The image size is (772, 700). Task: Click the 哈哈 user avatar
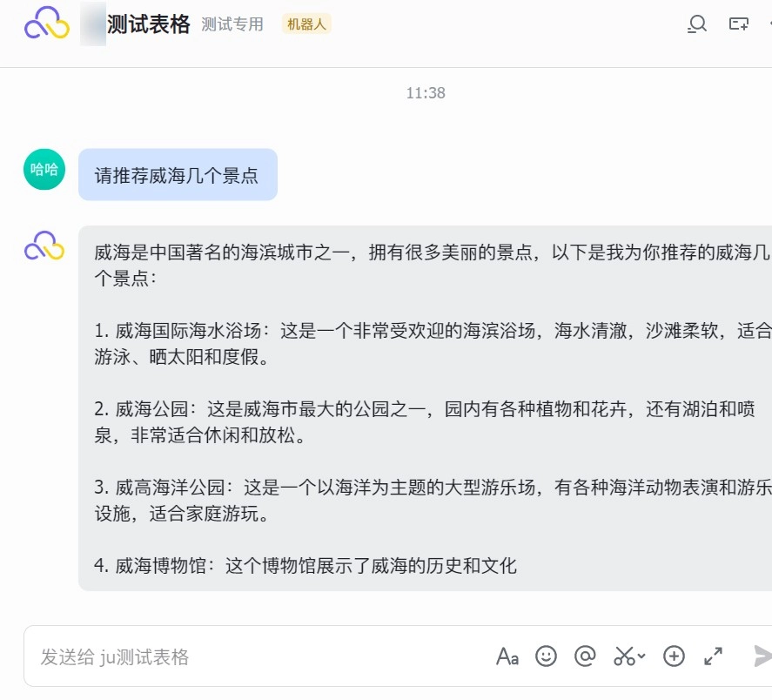click(x=44, y=169)
